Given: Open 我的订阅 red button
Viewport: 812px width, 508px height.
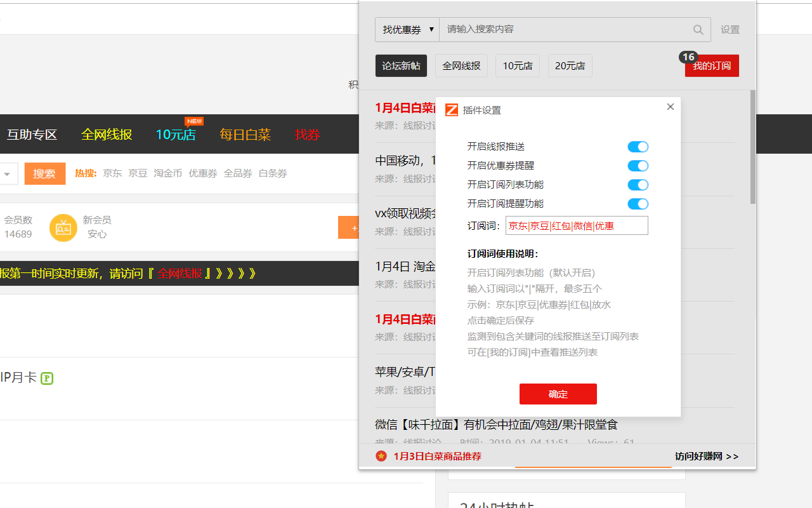Looking at the screenshot, I should (712, 66).
